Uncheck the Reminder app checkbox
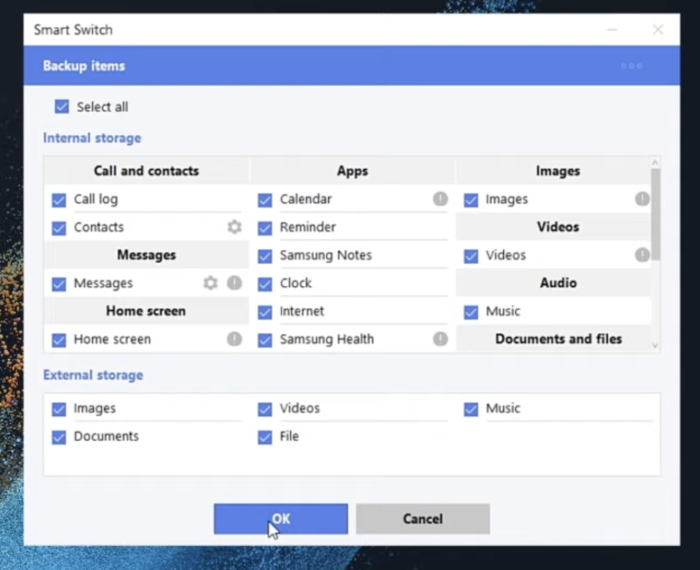This screenshot has height=570, width=700. coord(265,227)
